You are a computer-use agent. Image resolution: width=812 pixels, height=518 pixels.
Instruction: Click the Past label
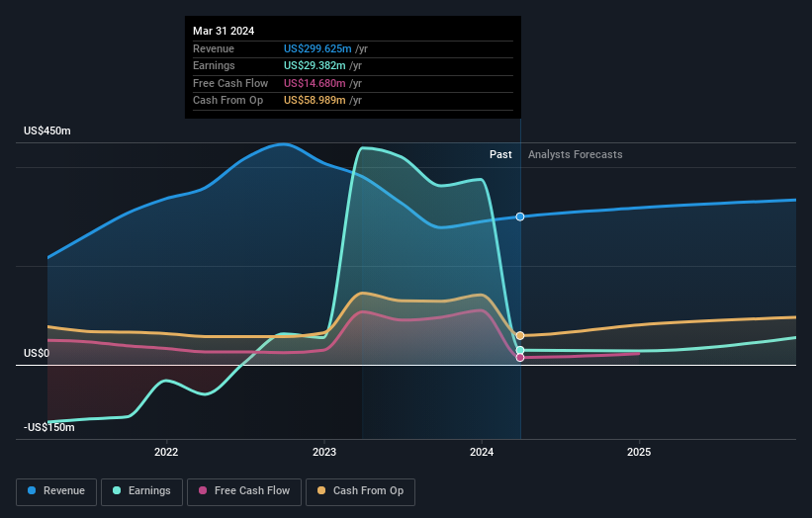tap(500, 155)
